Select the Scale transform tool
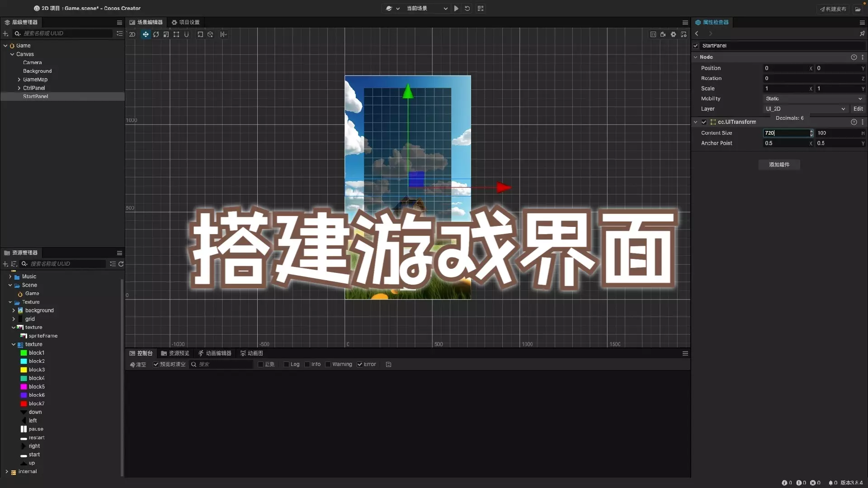 166,34
